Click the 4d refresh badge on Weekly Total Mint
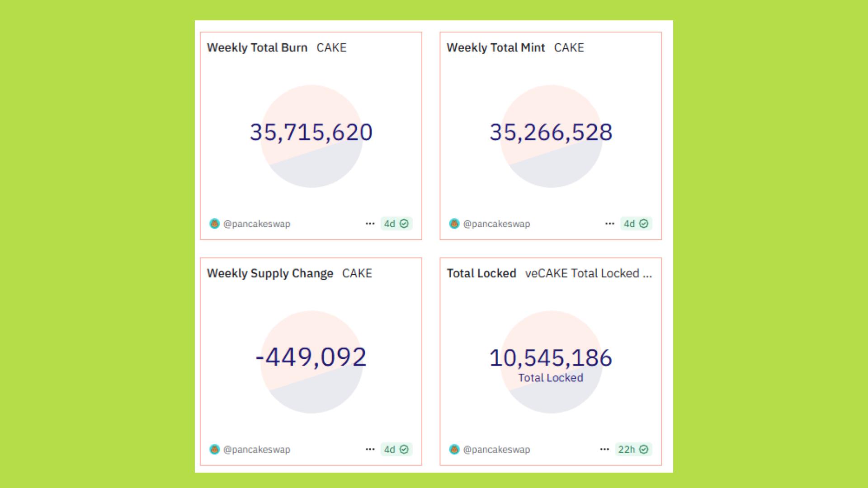 (x=629, y=224)
